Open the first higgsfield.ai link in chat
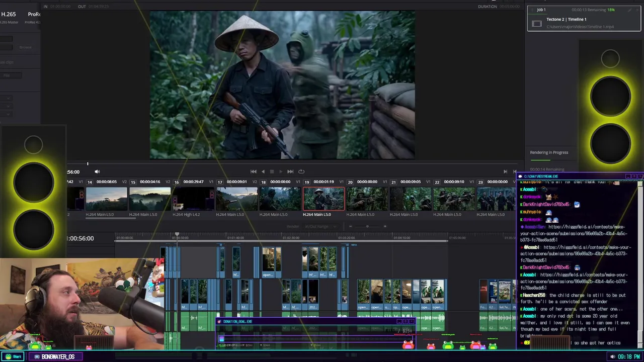 point(574,233)
